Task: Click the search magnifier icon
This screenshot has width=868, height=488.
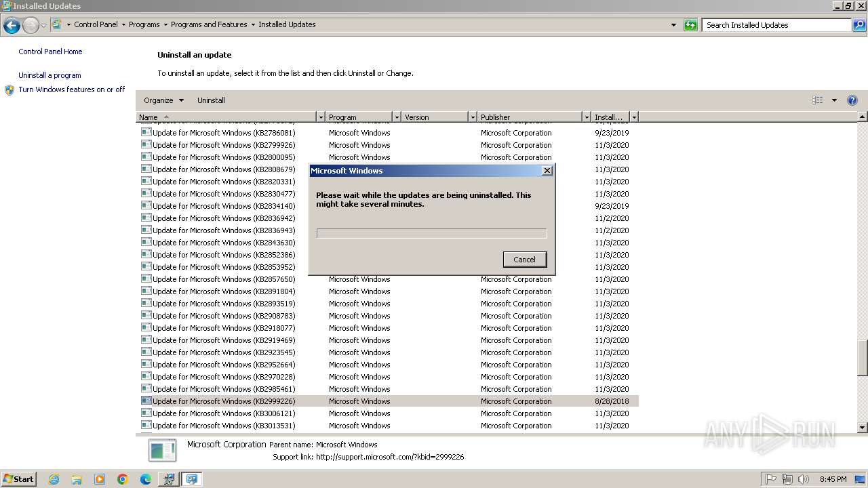Action: (859, 25)
